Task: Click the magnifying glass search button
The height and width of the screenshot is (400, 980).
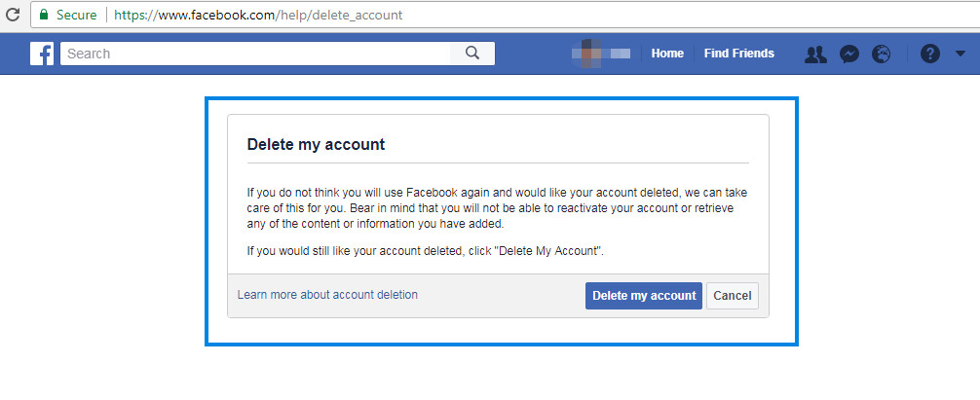Action: (x=472, y=54)
